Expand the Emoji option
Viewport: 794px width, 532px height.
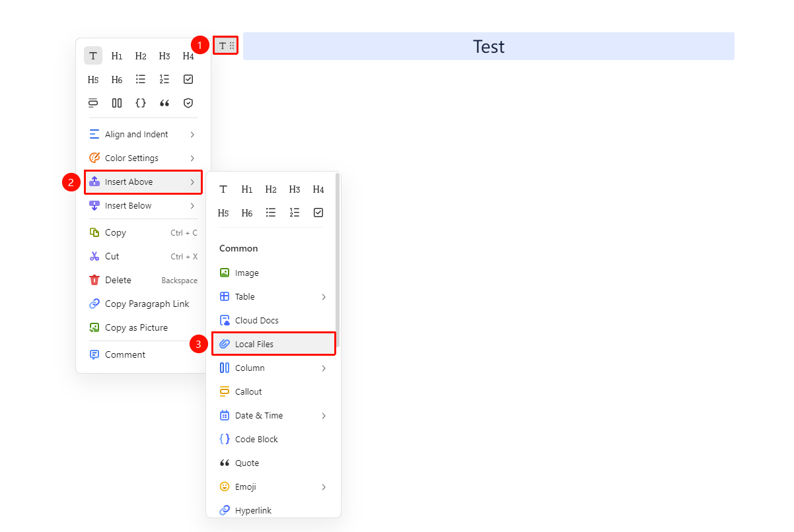point(273,487)
